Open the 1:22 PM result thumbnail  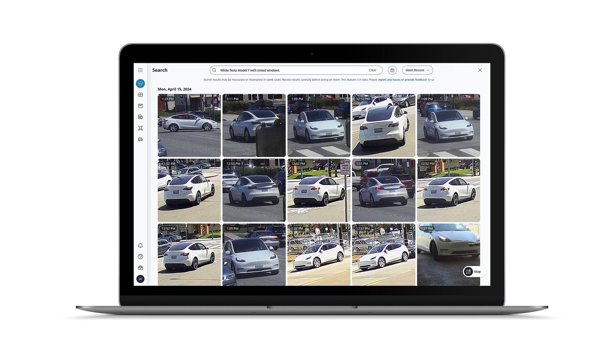[319, 255]
